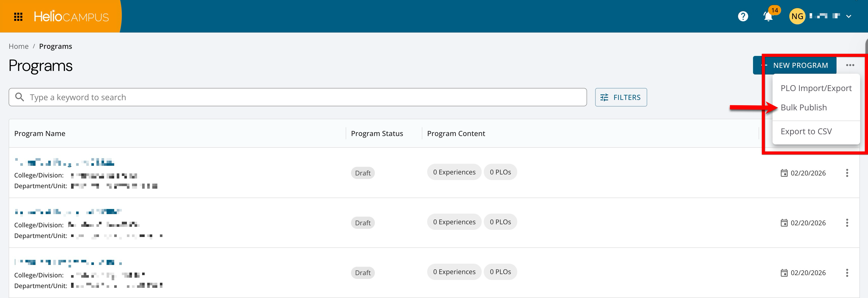Select Export to CSV option
Viewport: 868px width, 298px height.
pos(806,131)
